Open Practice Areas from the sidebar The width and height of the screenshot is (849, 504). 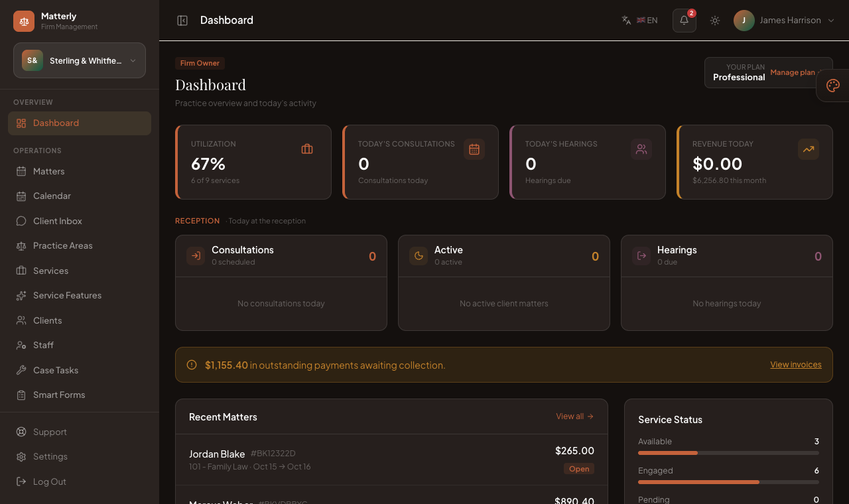click(x=80, y=246)
